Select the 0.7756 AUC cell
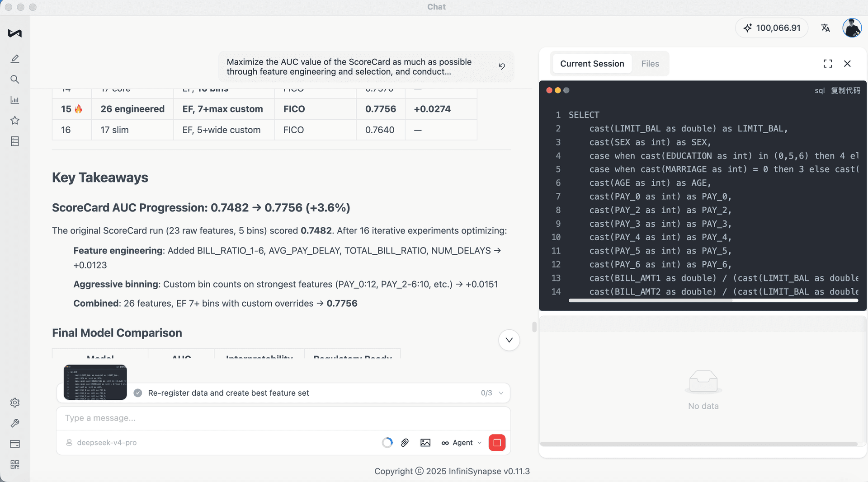Viewport: 868px width, 482px height. pyautogui.click(x=381, y=109)
